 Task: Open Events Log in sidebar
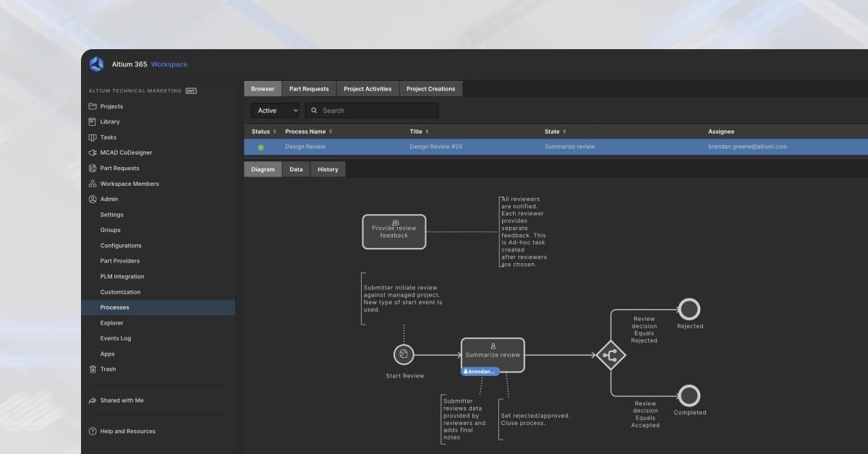tap(116, 338)
